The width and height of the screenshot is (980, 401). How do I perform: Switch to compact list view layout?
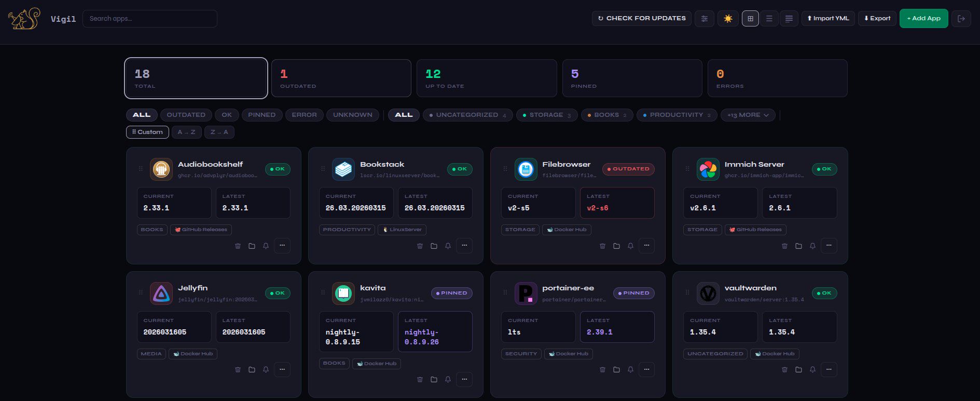[x=789, y=19]
